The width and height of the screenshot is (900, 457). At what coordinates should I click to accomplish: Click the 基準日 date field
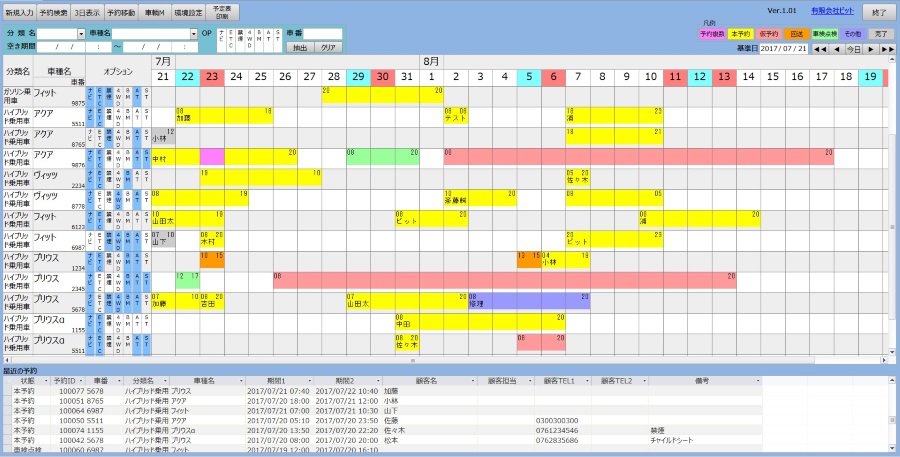tap(783, 48)
